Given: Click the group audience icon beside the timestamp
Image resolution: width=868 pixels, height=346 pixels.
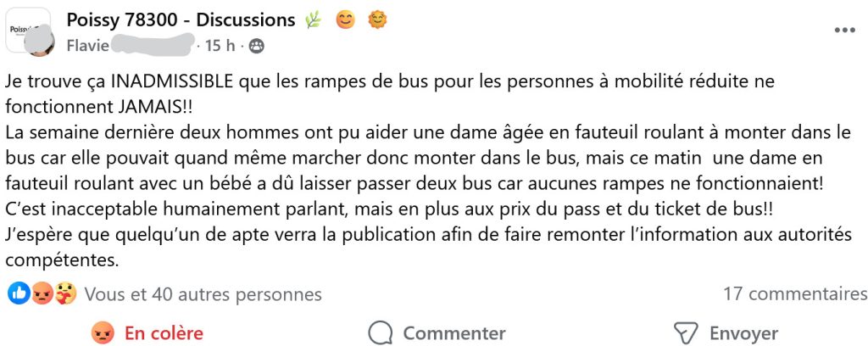Looking at the screenshot, I should (255, 46).
